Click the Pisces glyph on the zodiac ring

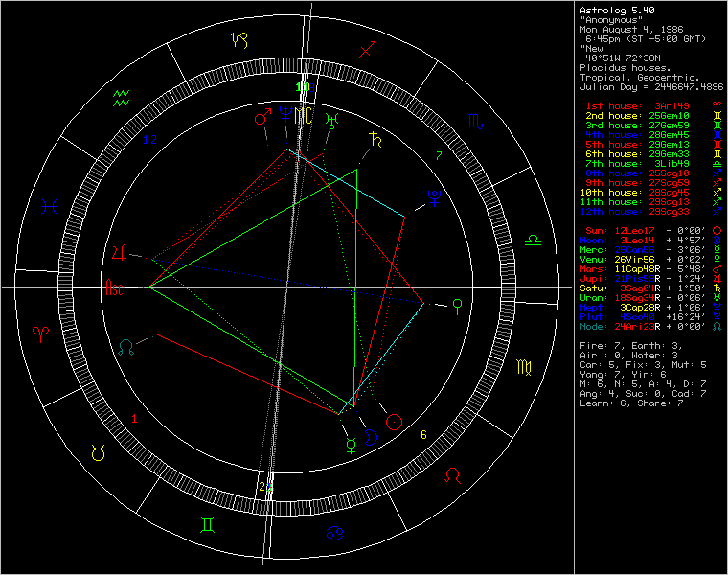(49, 206)
